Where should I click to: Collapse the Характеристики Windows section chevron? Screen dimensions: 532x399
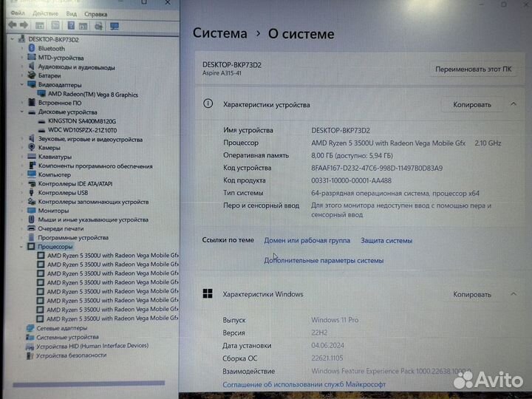pyautogui.click(x=514, y=294)
